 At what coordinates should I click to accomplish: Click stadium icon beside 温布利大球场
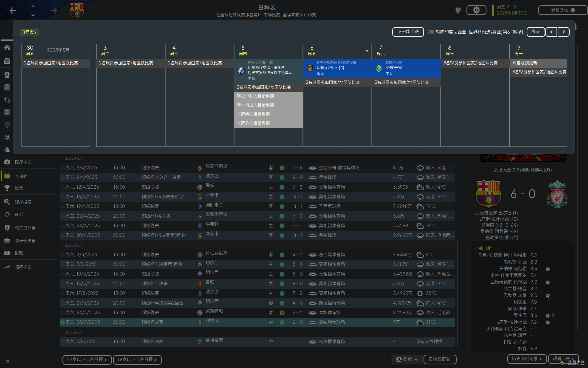click(x=312, y=322)
